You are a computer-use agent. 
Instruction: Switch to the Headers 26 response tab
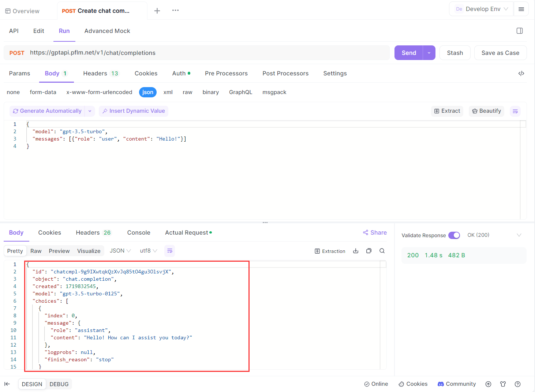(93, 232)
